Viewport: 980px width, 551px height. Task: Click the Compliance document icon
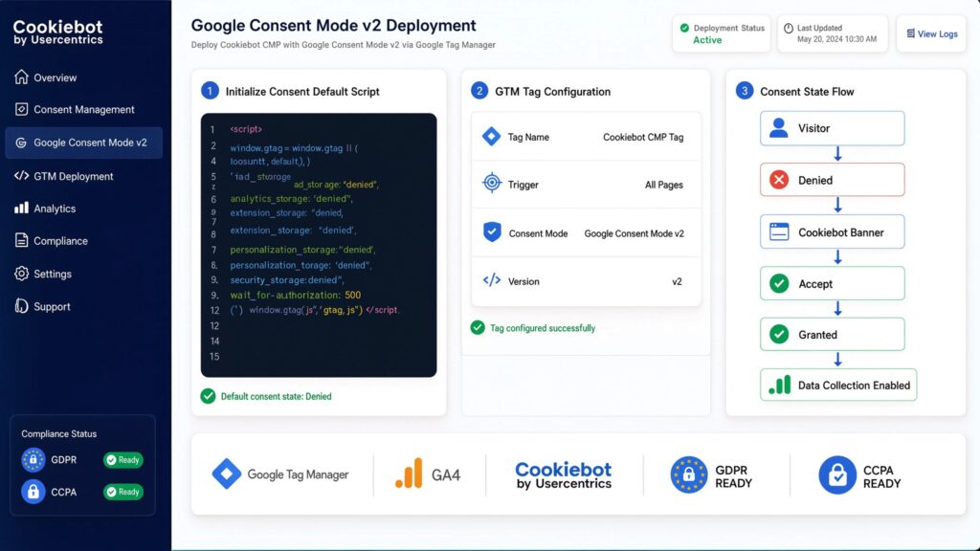(x=21, y=240)
